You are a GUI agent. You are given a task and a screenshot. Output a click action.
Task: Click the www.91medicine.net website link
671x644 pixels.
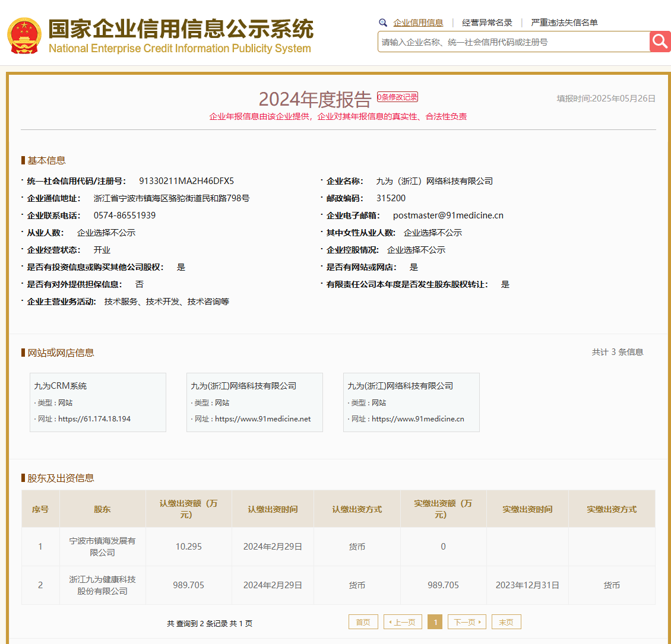tap(262, 418)
